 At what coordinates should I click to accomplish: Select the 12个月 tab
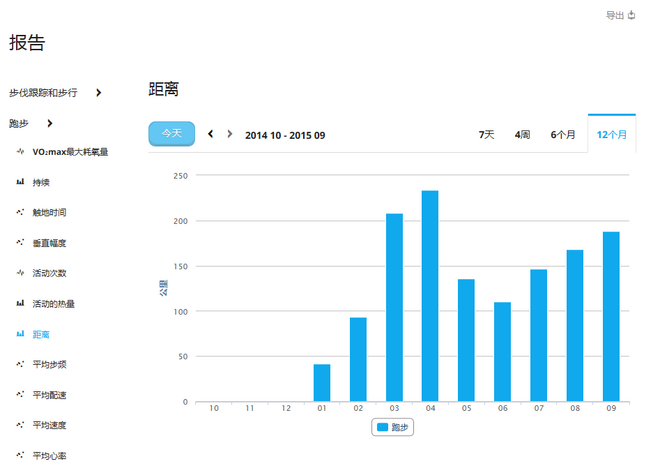pos(612,135)
